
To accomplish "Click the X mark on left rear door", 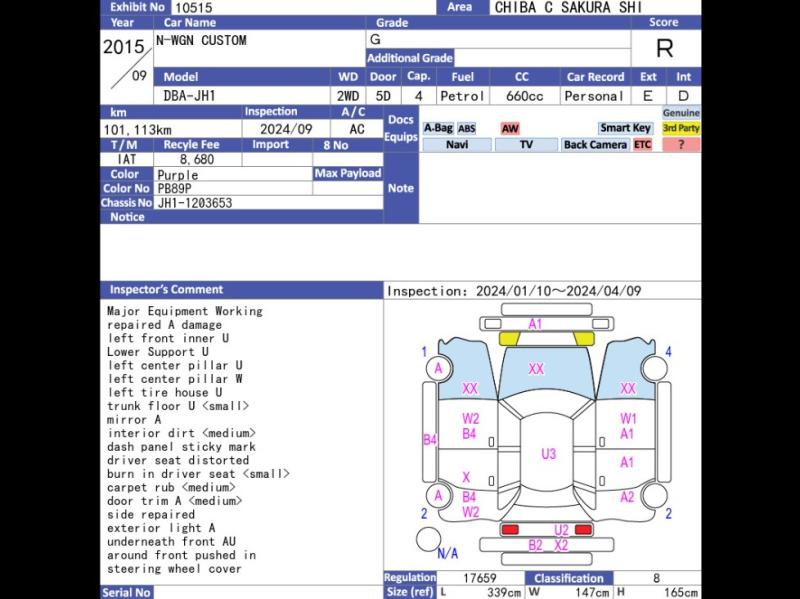I will tap(466, 478).
